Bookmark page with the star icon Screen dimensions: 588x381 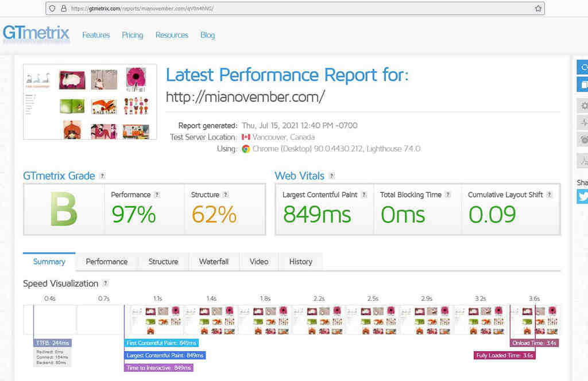tap(538, 8)
